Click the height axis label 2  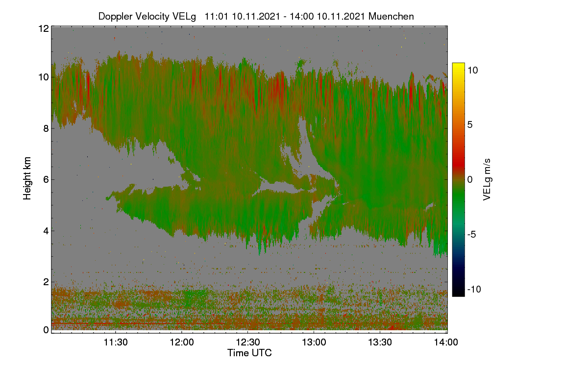(46, 281)
